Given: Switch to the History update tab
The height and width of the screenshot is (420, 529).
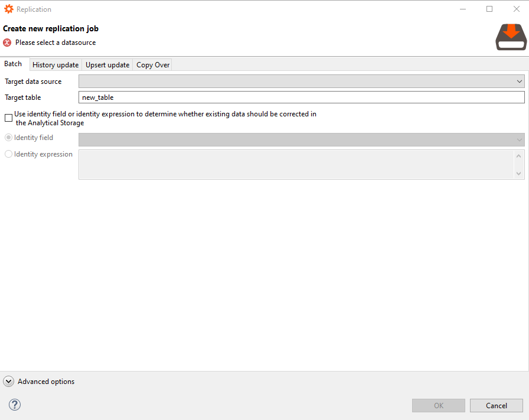Looking at the screenshot, I should pos(55,65).
